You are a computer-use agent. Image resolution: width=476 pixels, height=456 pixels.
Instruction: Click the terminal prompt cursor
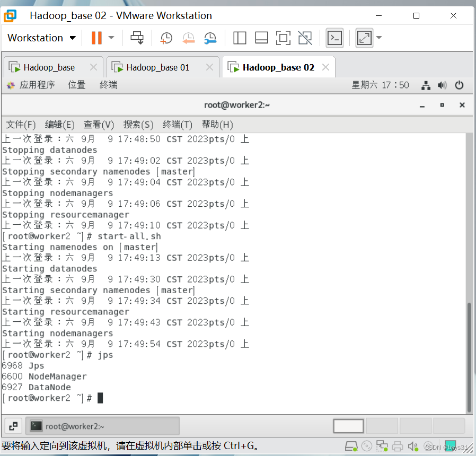click(100, 398)
